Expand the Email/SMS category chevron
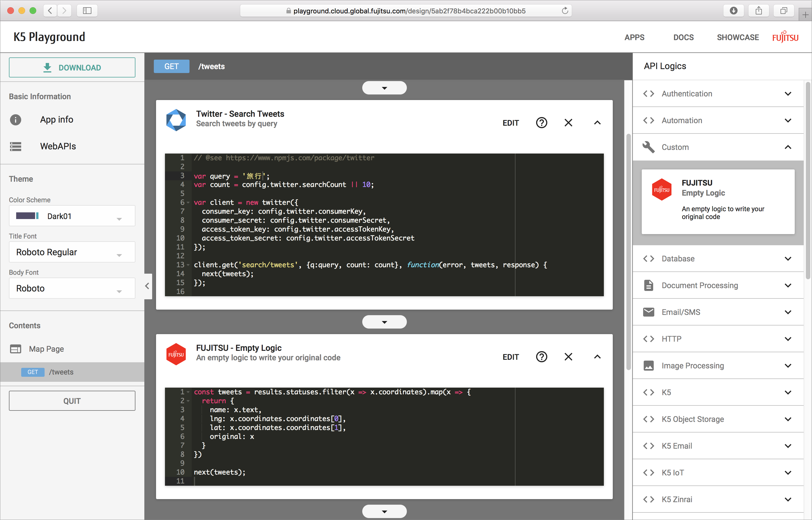812x520 pixels. pos(788,312)
